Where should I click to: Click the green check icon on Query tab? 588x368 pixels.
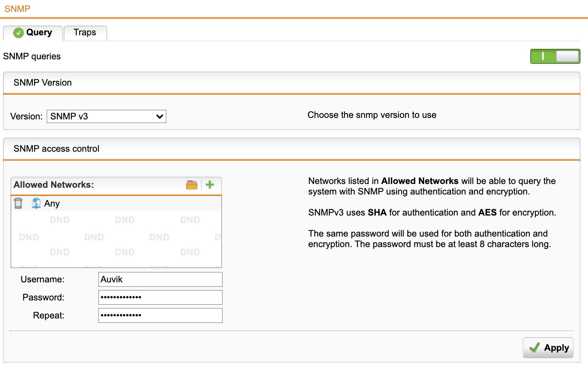click(x=18, y=33)
